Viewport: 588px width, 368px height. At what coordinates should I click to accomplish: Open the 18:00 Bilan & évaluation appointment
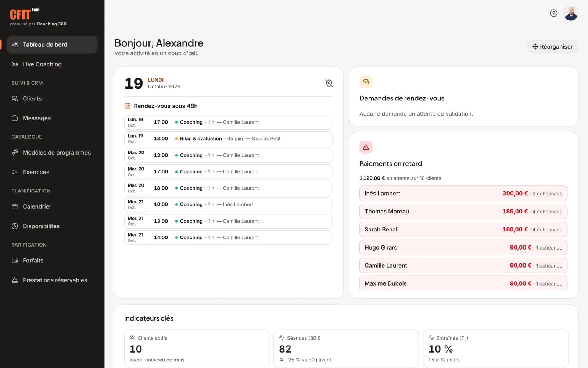coord(228,139)
